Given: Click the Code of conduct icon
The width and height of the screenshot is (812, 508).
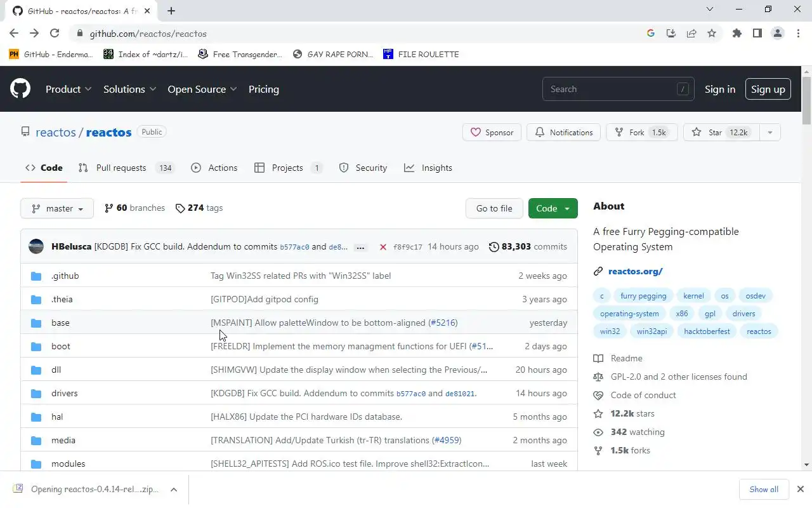Looking at the screenshot, I should coord(598,395).
